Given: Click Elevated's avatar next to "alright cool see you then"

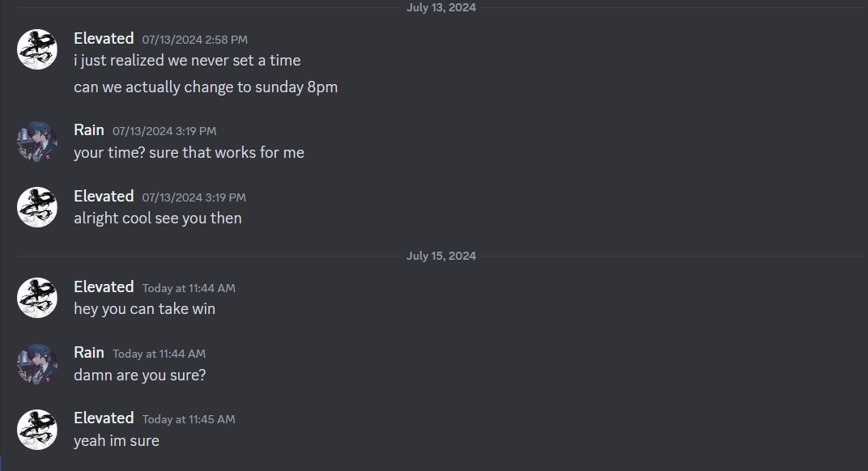Looking at the screenshot, I should point(37,207).
